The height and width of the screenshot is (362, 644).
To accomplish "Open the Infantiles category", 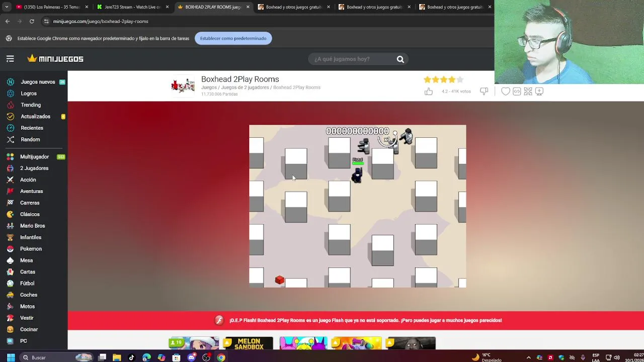I will click(x=31, y=237).
